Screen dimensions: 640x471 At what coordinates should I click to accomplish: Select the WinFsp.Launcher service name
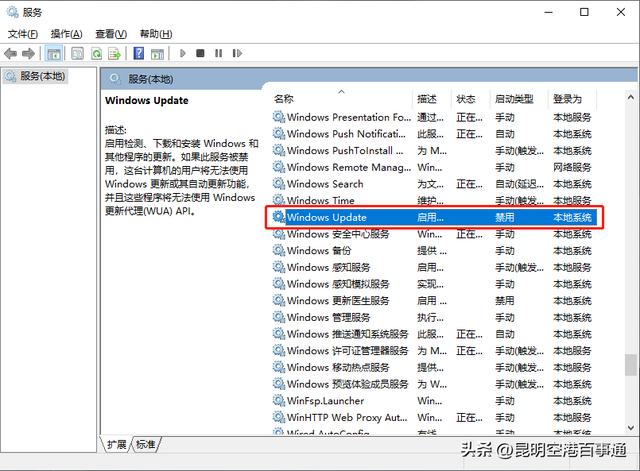325,401
